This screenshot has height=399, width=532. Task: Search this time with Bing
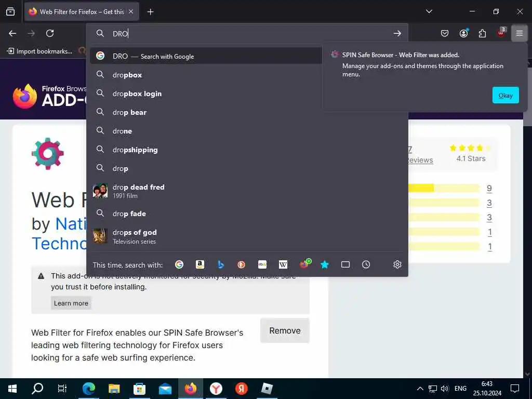[220, 264]
